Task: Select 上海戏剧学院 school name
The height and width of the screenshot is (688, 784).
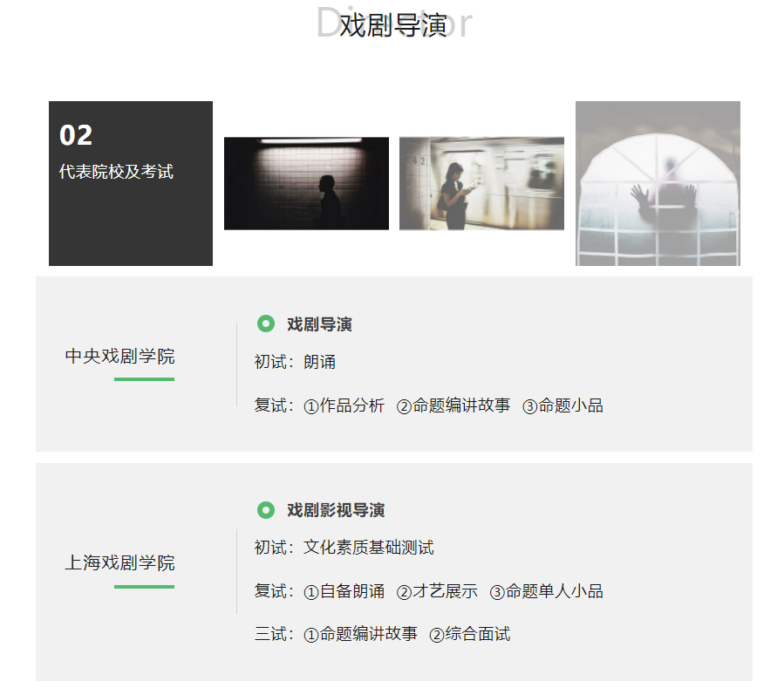Action: click(x=120, y=562)
